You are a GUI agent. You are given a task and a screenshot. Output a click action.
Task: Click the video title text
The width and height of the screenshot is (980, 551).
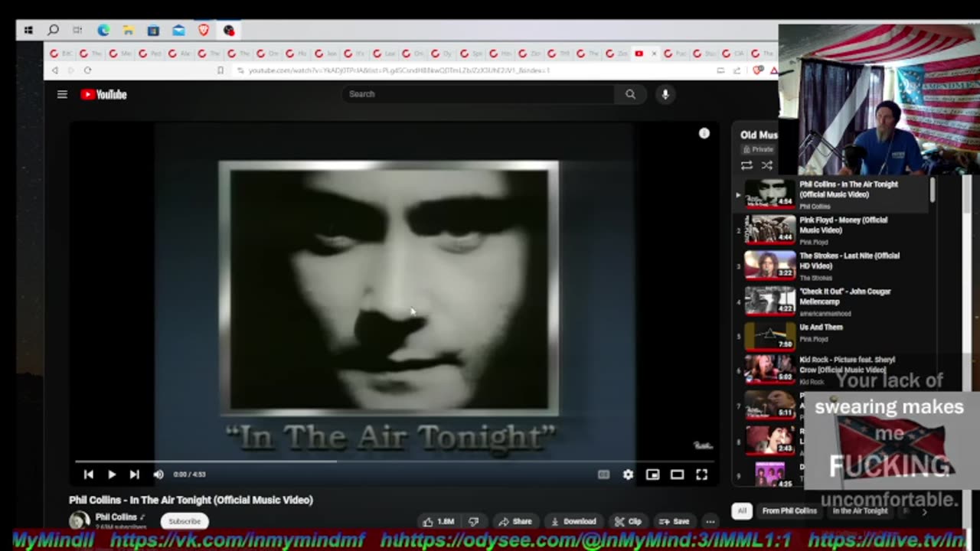(x=191, y=500)
